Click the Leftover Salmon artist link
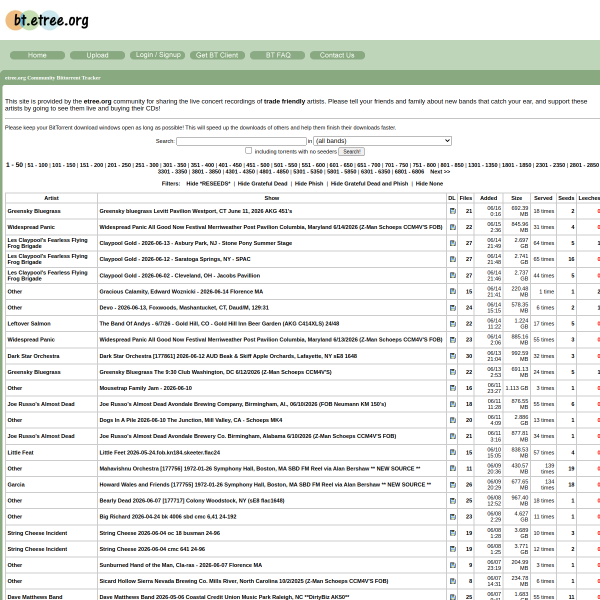This screenshot has height=600, width=600. tap(29, 324)
